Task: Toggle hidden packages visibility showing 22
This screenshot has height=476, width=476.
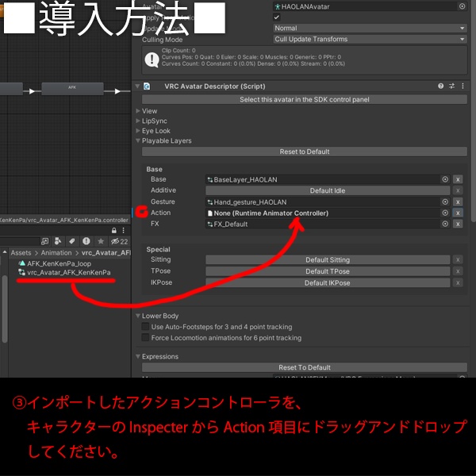Action: (119, 242)
